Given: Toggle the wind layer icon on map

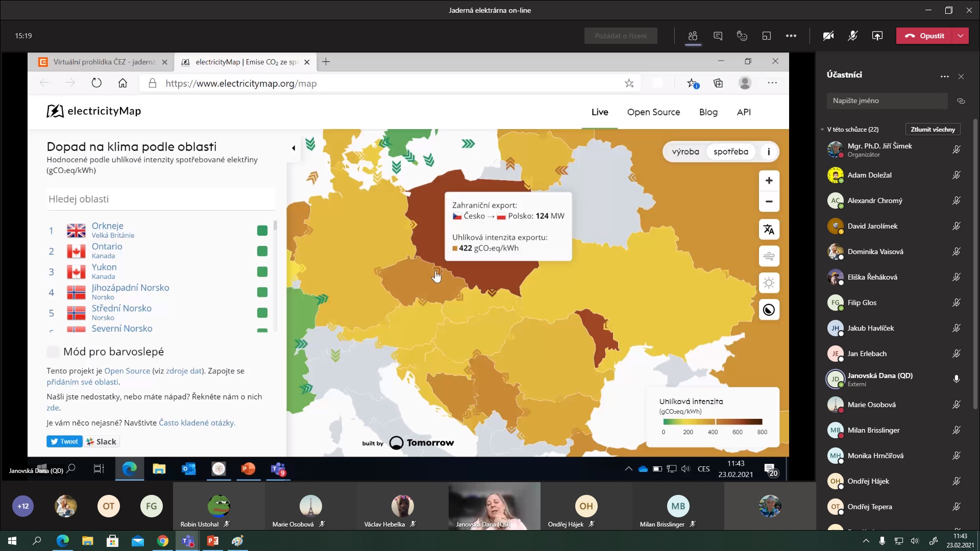Looking at the screenshot, I should (x=769, y=256).
